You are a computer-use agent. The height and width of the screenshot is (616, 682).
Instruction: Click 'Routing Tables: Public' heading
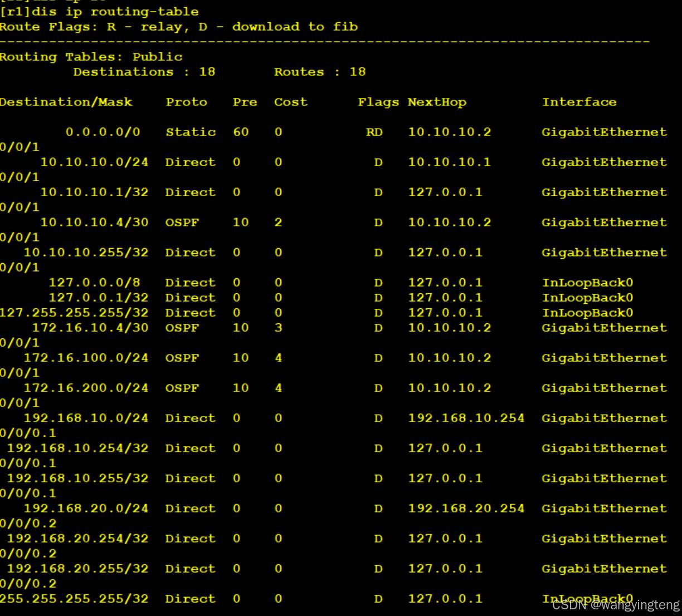coord(91,56)
